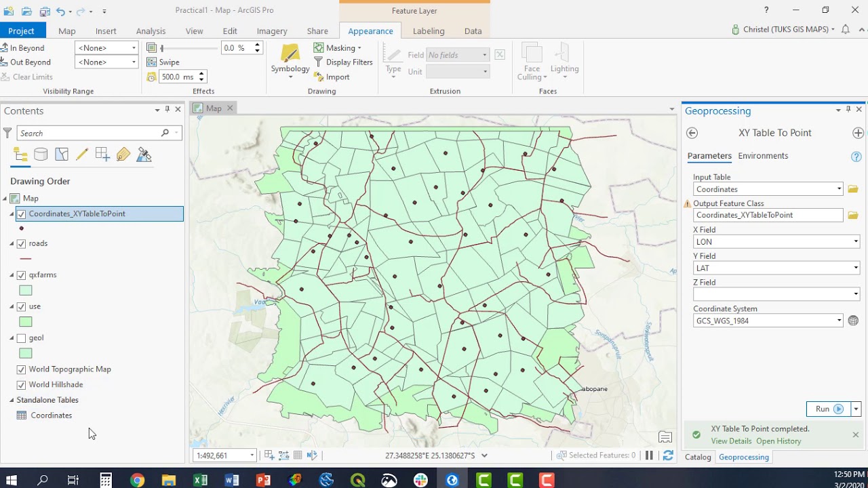Open Excel from the taskbar
The width and height of the screenshot is (868, 488).
(200, 481)
